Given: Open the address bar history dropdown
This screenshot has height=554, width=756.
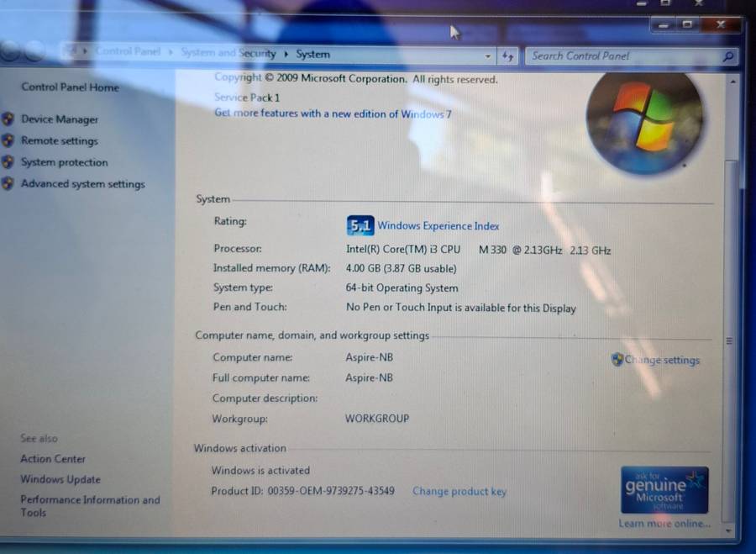Looking at the screenshot, I should pos(488,55).
